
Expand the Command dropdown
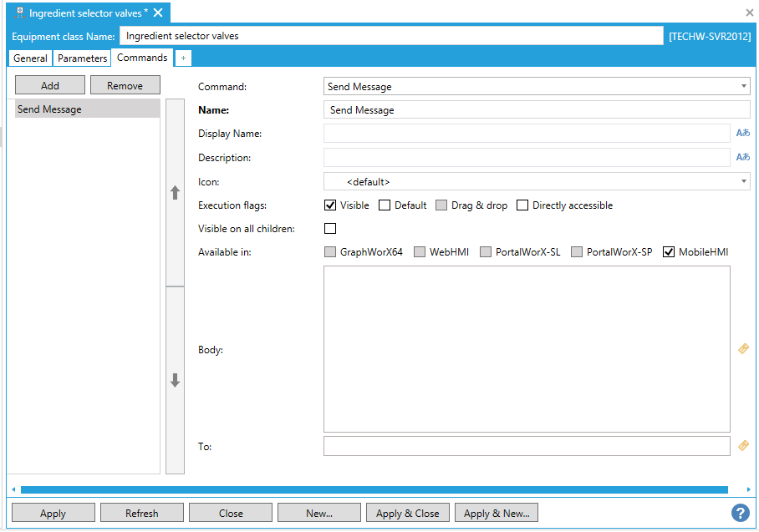tap(744, 86)
